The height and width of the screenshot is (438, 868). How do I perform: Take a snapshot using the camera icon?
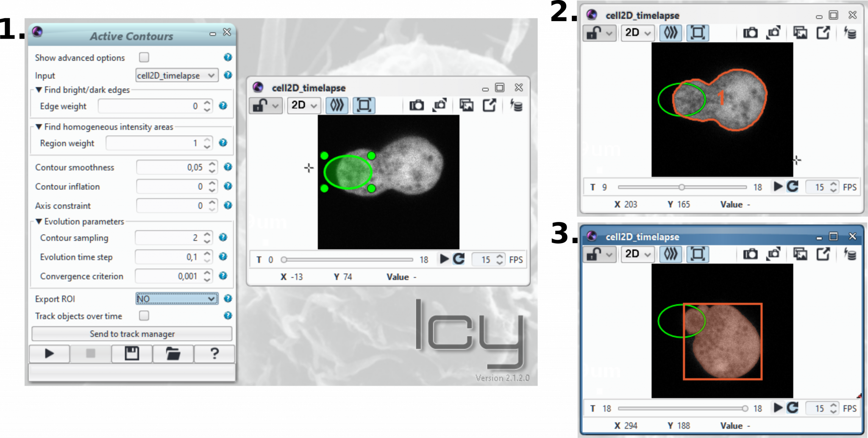pyautogui.click(x=416, y=106)
